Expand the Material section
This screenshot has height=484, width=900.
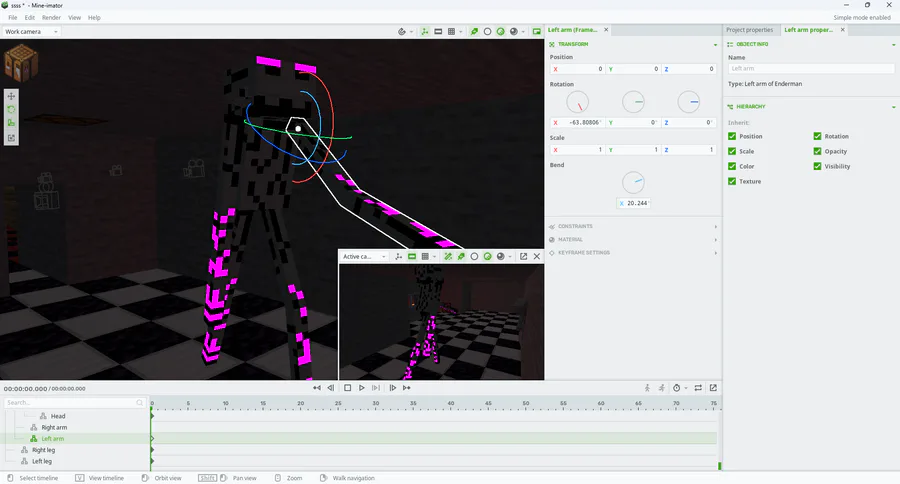pos(633,239)
